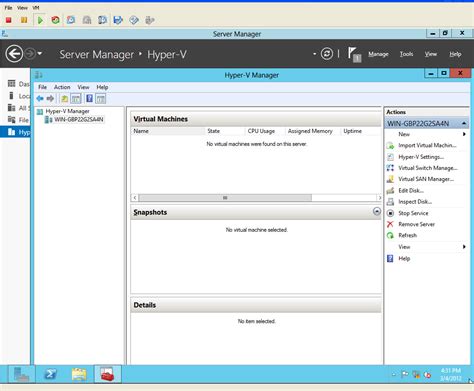Collapse the WIN-GBP22G2SA4N actions section header
Viewport: 474px width, 391px height.
464,124
